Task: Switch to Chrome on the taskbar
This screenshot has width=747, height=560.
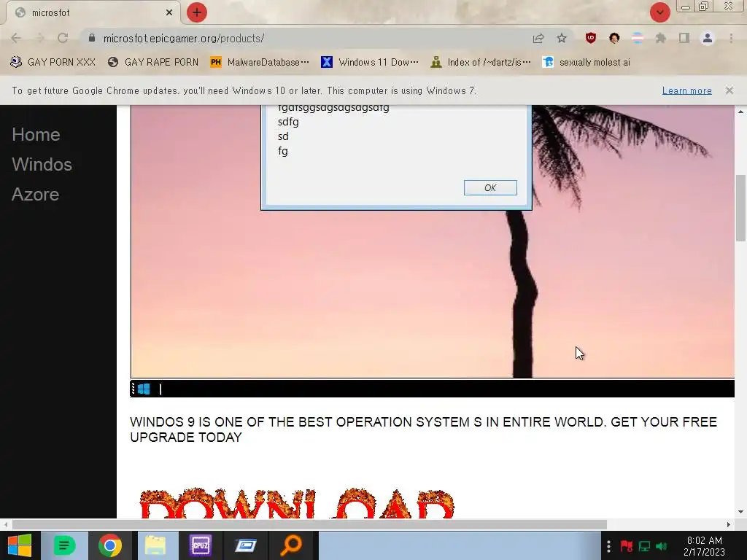Action: [110, 545]
